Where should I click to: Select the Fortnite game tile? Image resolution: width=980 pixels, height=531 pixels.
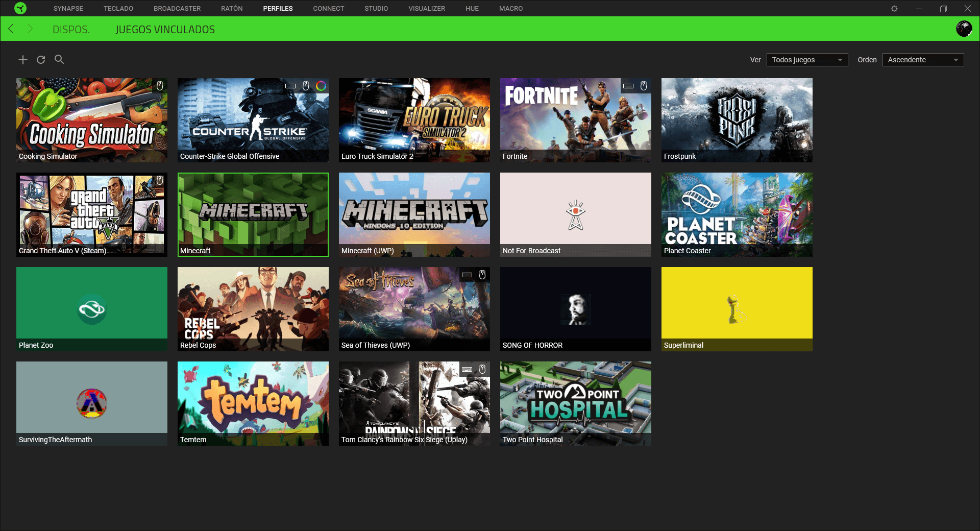[x=576, y=120]
